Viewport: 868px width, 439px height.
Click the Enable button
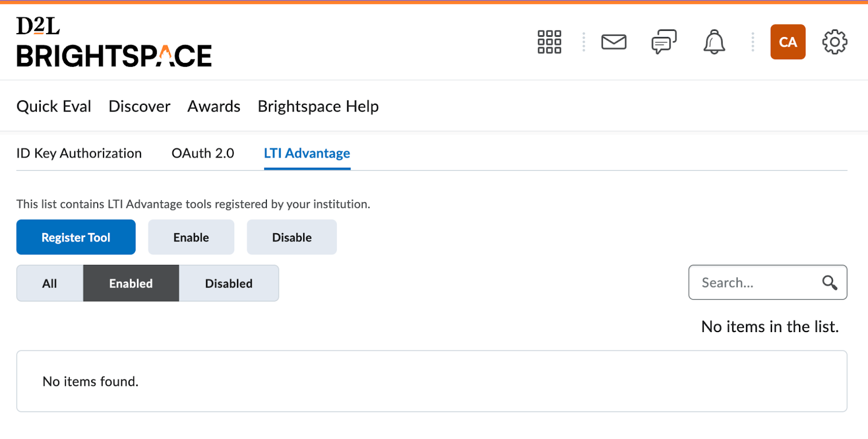click(x=191, y=237)
